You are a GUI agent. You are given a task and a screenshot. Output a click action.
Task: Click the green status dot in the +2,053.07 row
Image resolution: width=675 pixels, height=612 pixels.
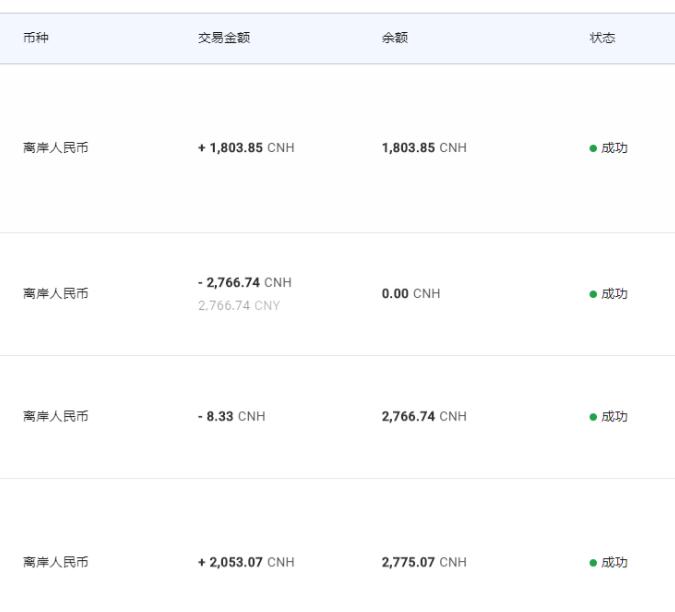(593, 563)
